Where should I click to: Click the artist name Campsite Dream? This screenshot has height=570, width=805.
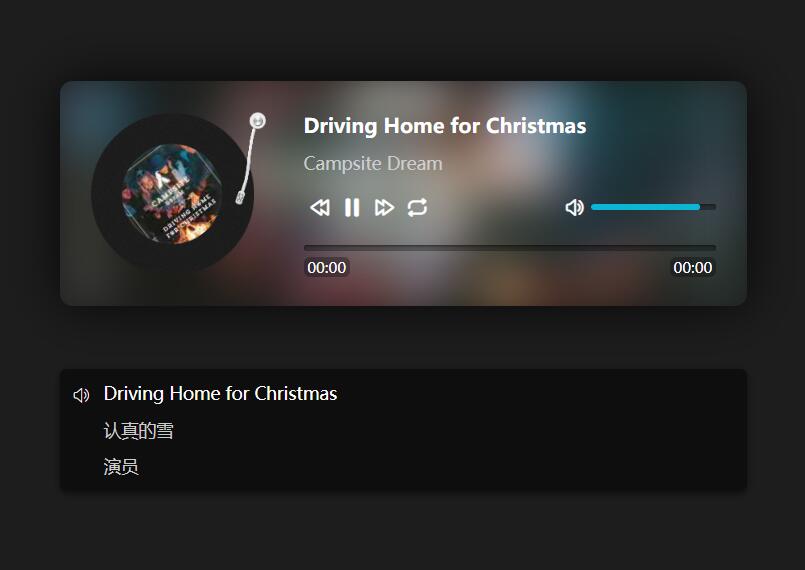(373, 163)
